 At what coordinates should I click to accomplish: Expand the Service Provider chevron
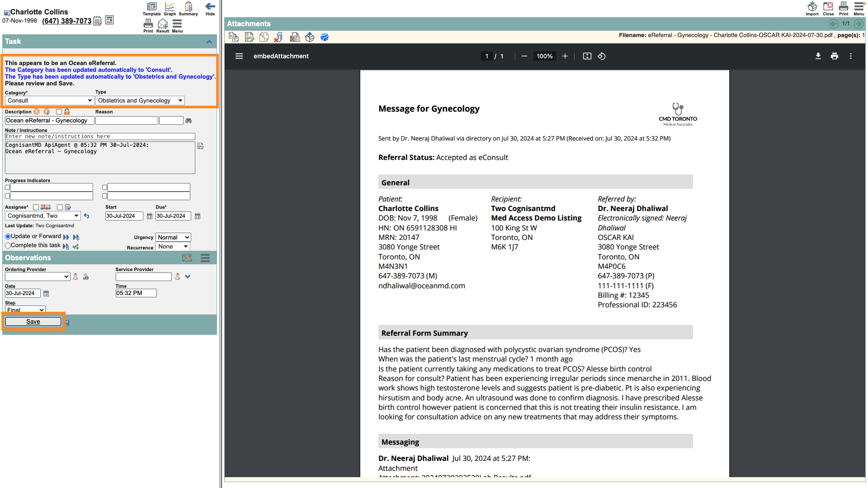tap(188, 277)
